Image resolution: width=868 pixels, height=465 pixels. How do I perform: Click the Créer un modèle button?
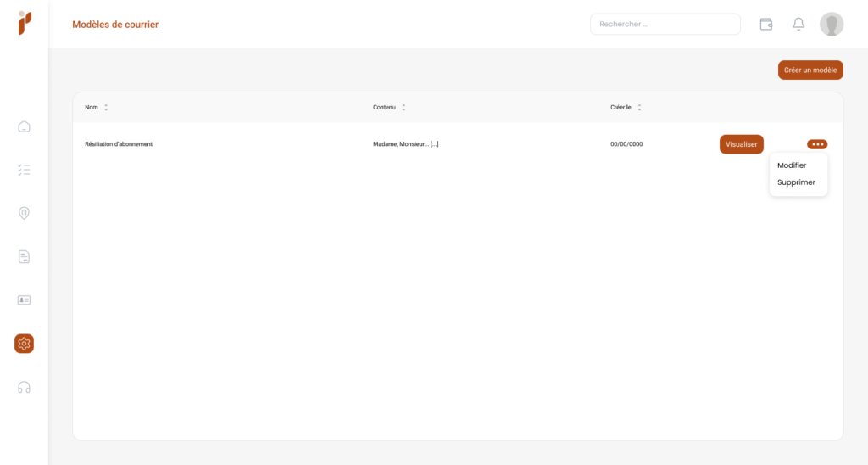tap(810, 70)
